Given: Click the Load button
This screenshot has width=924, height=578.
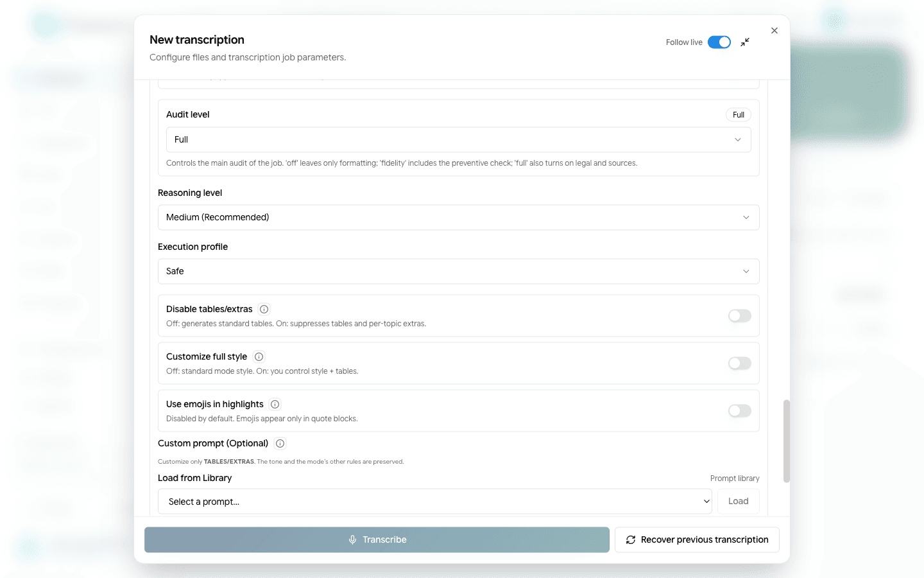Looking at the screenshot, I should tap(739, 502).
